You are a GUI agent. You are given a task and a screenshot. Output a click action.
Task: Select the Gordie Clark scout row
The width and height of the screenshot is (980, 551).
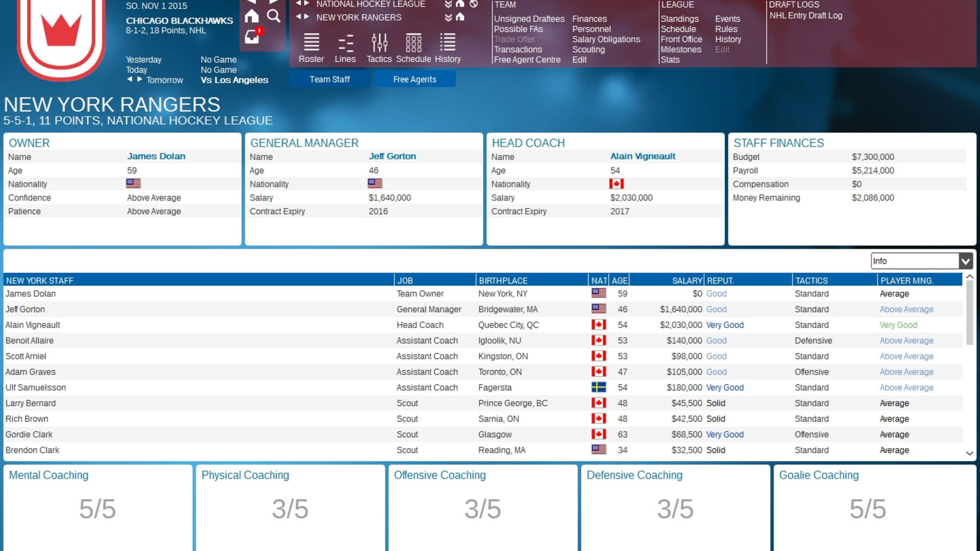(483, 435)
